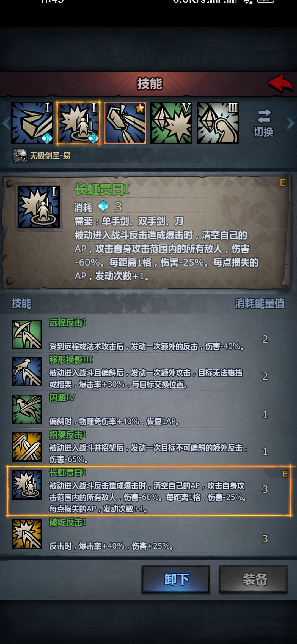The height and width of the screenshot is (644, 297).
Task: Select the first sword skill slot
Action: (x=32, y=123)
